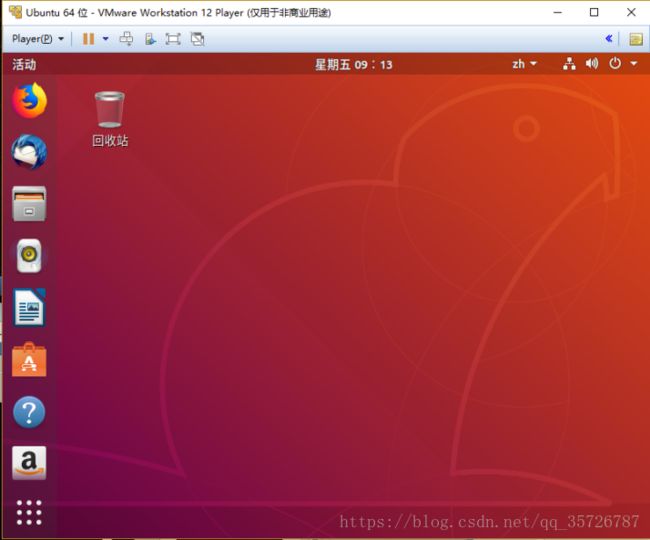Viewport: 650px width, 540px height.
Task: Expand the system menu arrow
Action: [634, 63]
